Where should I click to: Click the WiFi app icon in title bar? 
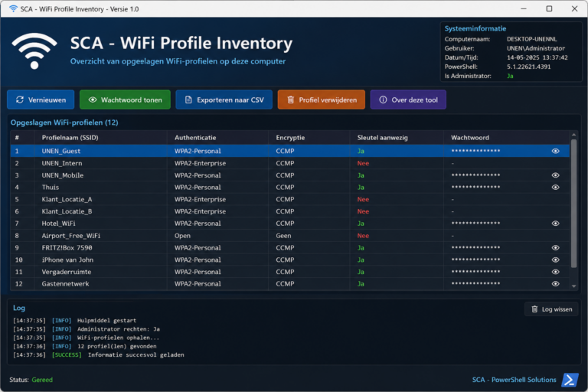(x=13, y=8)
